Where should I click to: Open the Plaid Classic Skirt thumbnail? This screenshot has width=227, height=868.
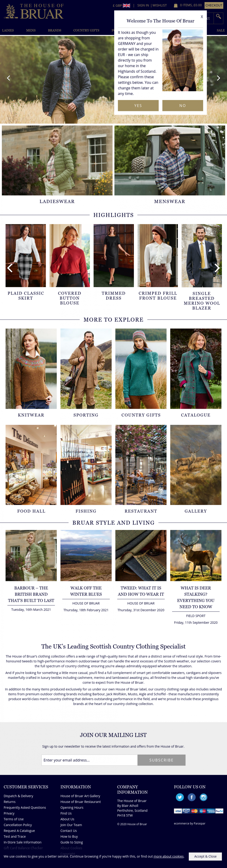pyautogui.click(x=26, y=256)
